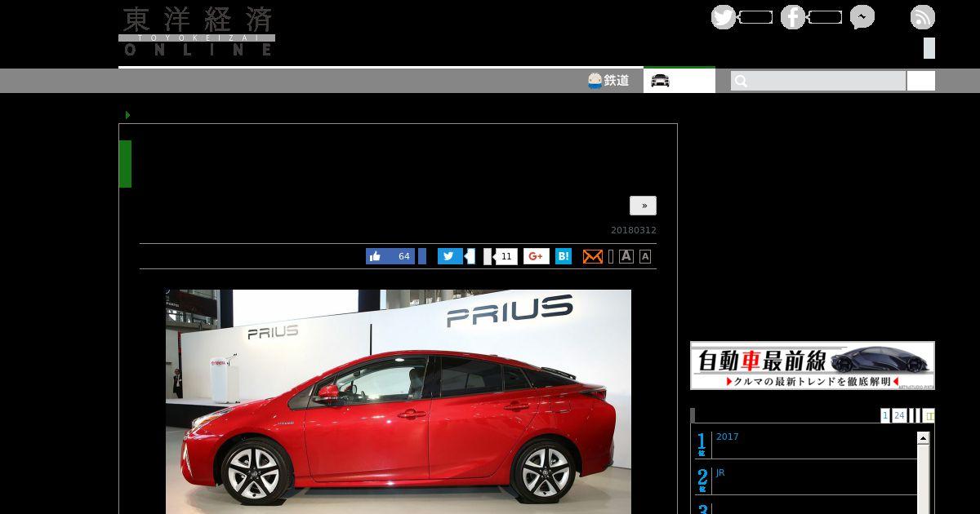Viewport: 980px width, 514px height.
Task: Switch to larger text size A
Action: pos(626,256)
